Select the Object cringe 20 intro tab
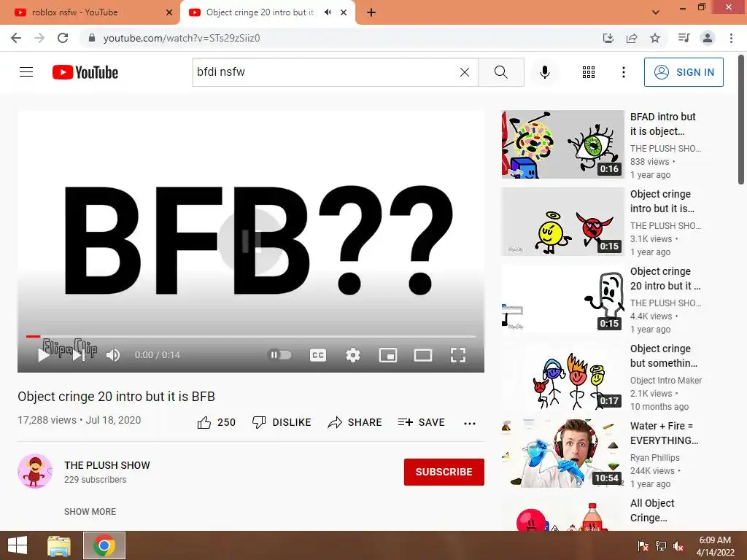The width and height of the screenshot is (747, 560). click(x=260, y=12)
